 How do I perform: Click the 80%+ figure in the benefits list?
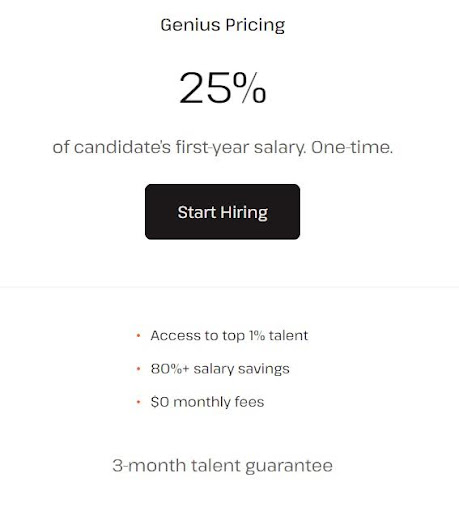click(x=170, y=369)
